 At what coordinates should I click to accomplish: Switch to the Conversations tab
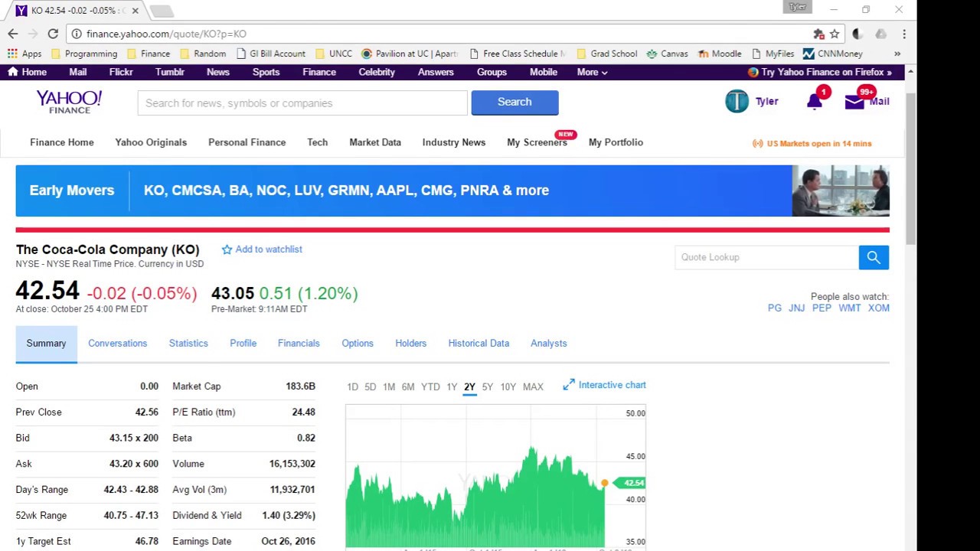(117, 343)
